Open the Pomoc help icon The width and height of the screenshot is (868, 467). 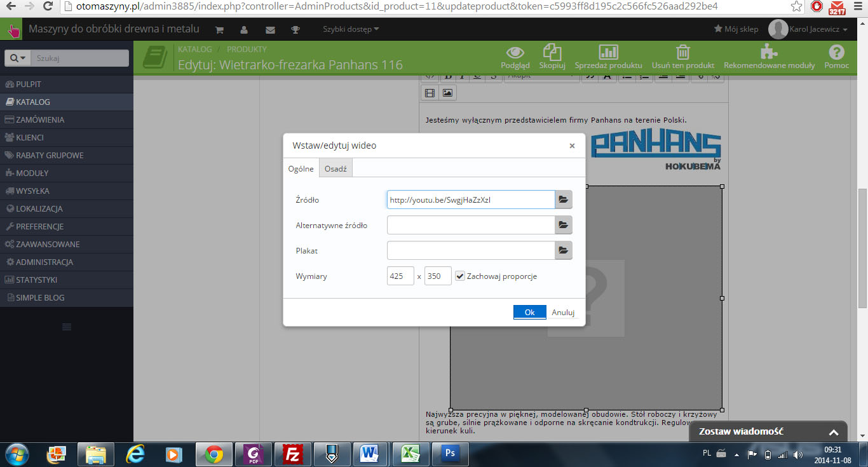click(x=836, y=57)
